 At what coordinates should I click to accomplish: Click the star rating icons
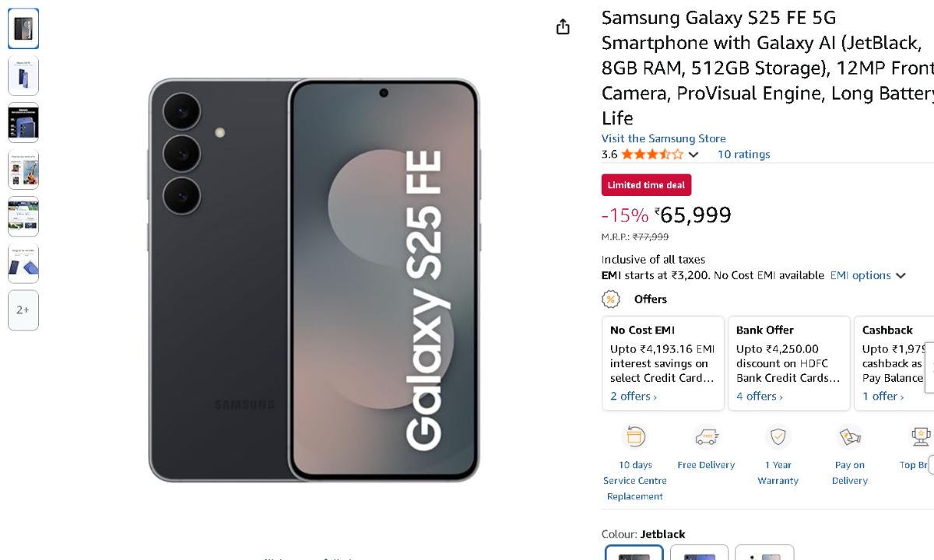pyautogui.click(x=651, y=154)
